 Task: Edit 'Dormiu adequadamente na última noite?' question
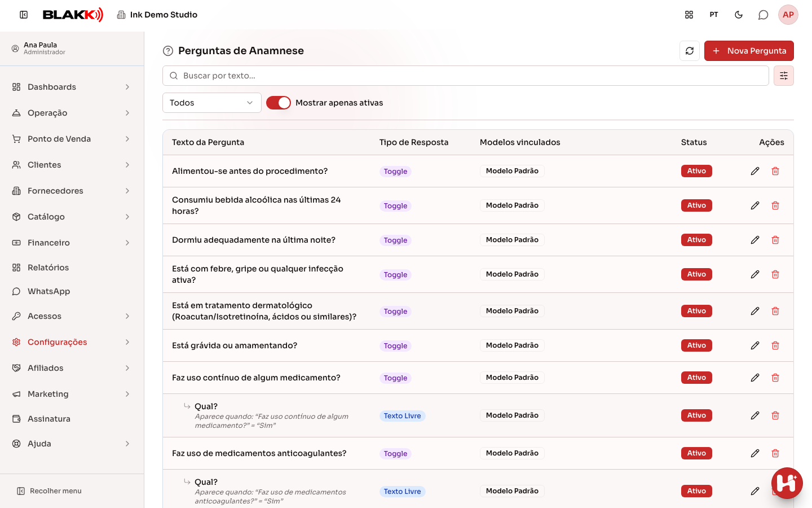point(755,240)
